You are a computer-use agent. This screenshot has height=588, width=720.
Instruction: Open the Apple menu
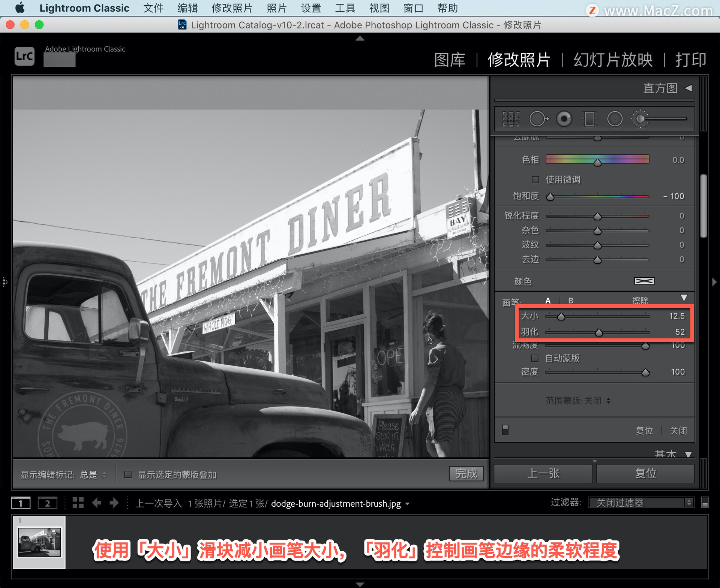pos(19,8)
